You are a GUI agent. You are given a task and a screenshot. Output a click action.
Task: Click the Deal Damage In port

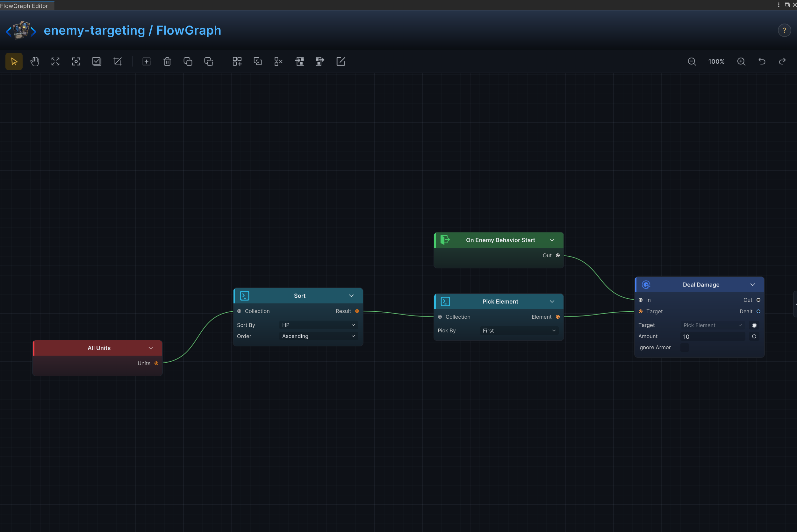pos(641,300)
